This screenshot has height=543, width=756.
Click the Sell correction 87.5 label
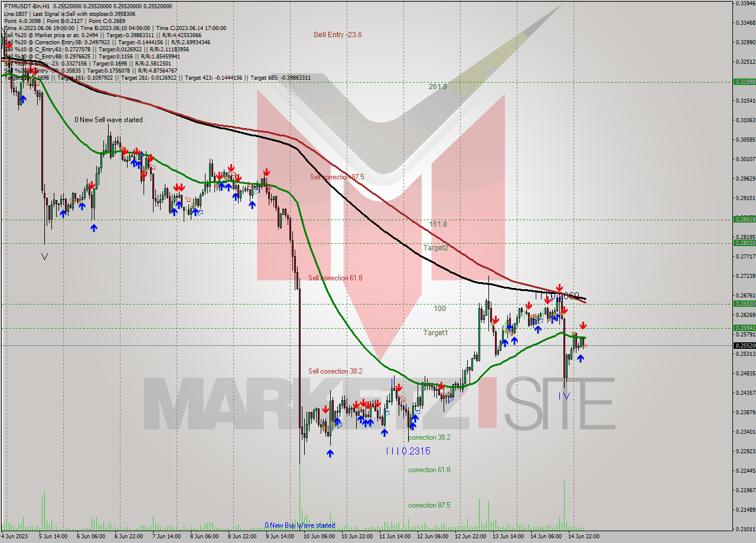click(x=337, y=177)
